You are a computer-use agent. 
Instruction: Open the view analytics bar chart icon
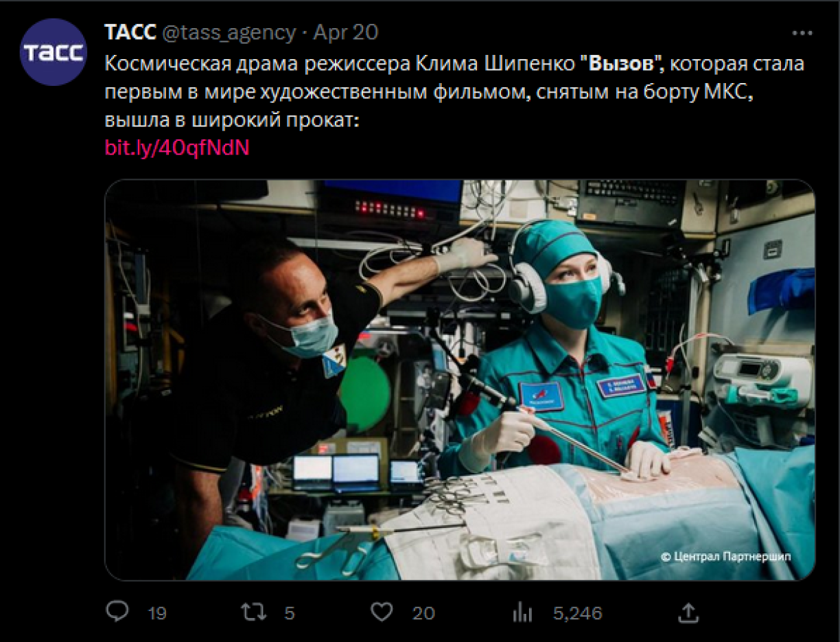(x=523, y=612)
